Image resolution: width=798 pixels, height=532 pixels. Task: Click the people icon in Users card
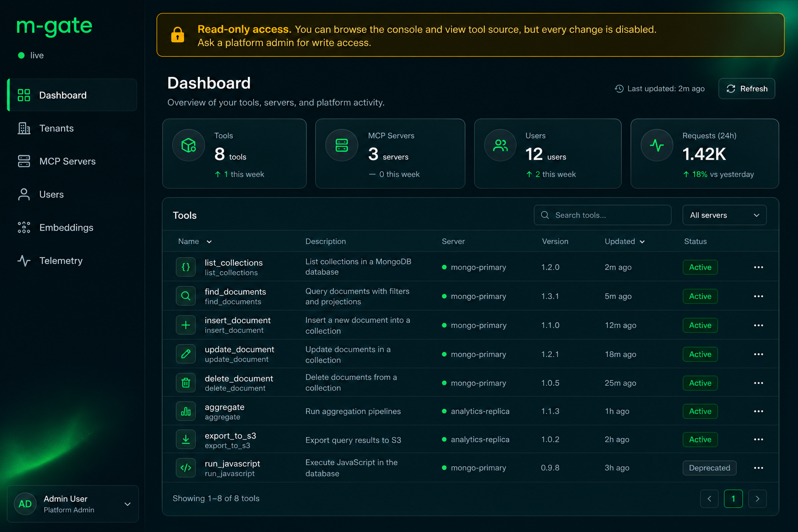pos(500,145)
